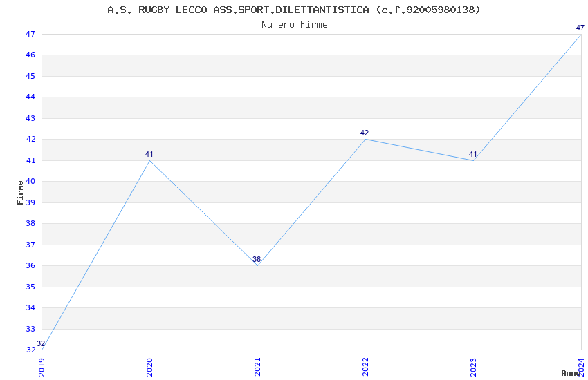The height and width of the screenshot is (380, 588).
Task: Click y-axis tick value 42
Action: [x=30, y=140]
